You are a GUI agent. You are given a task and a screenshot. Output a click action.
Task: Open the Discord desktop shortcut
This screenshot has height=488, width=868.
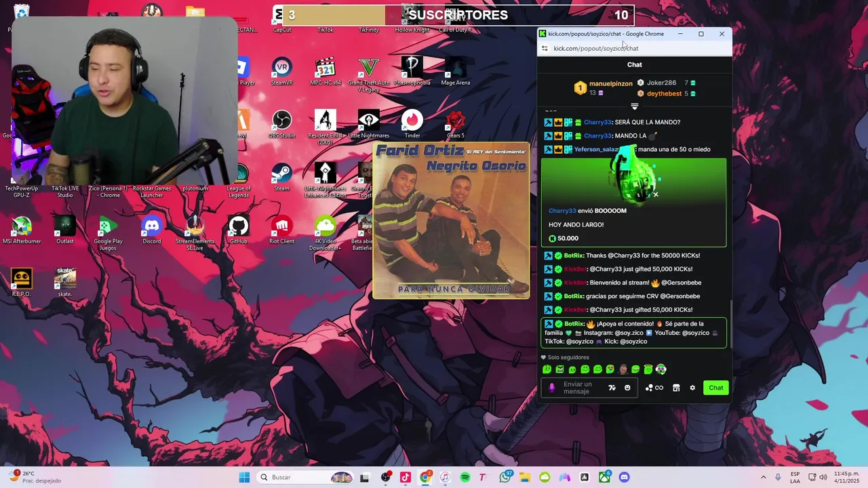click(x=152, y=230)
